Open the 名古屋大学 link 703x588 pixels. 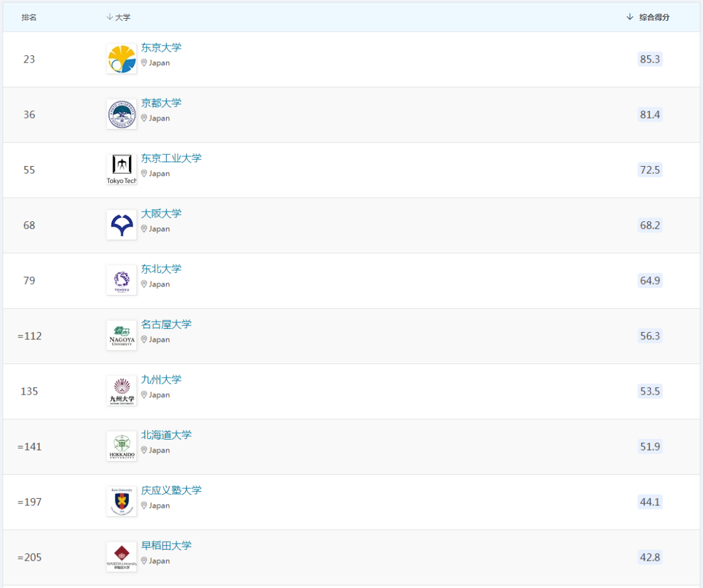point(167,324)
